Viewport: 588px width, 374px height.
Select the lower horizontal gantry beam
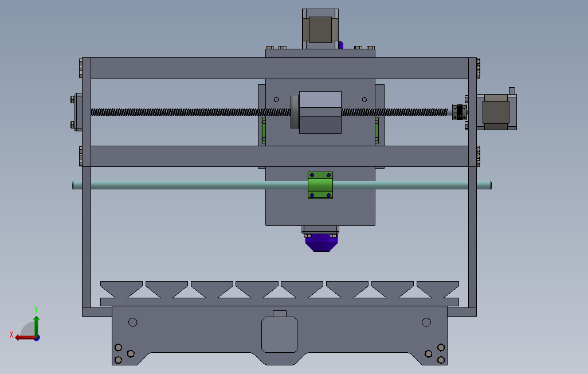click(x=279, y=156)
